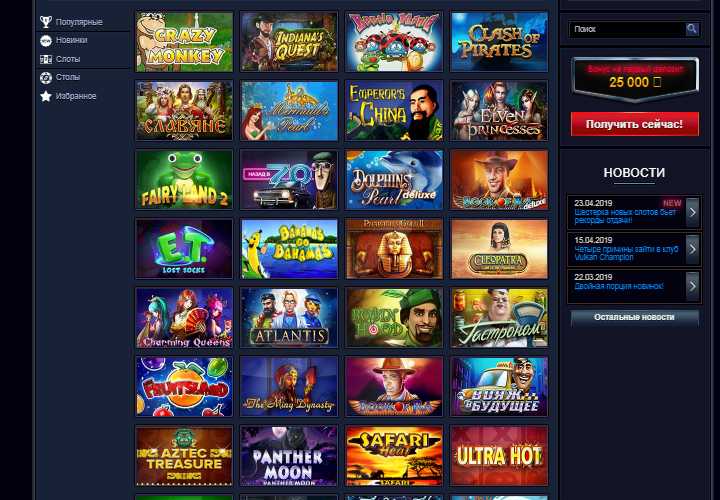The image size is (720, 500).
Task: Click into the Поиск search field
Action: coord(627,29)
